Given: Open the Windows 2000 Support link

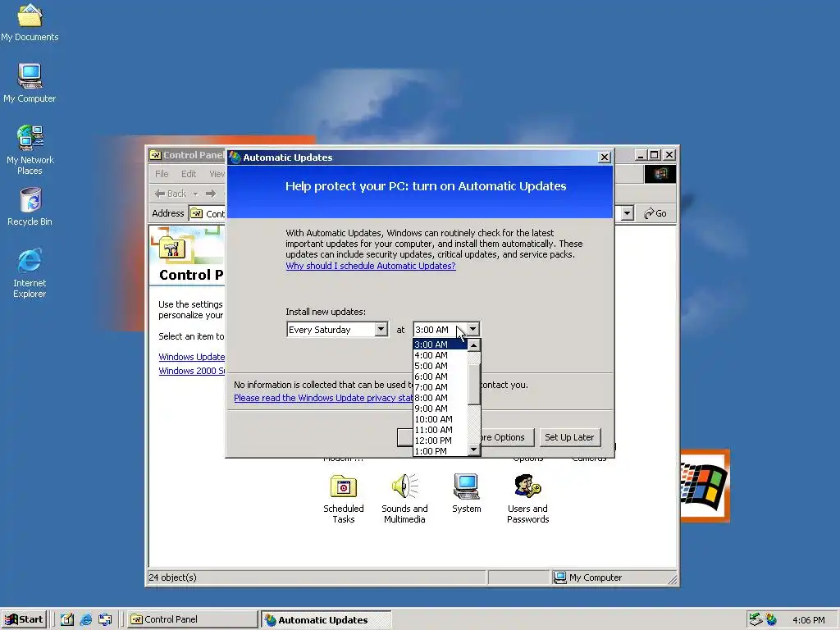Looking at the screenshot, I should coord(192,371).
